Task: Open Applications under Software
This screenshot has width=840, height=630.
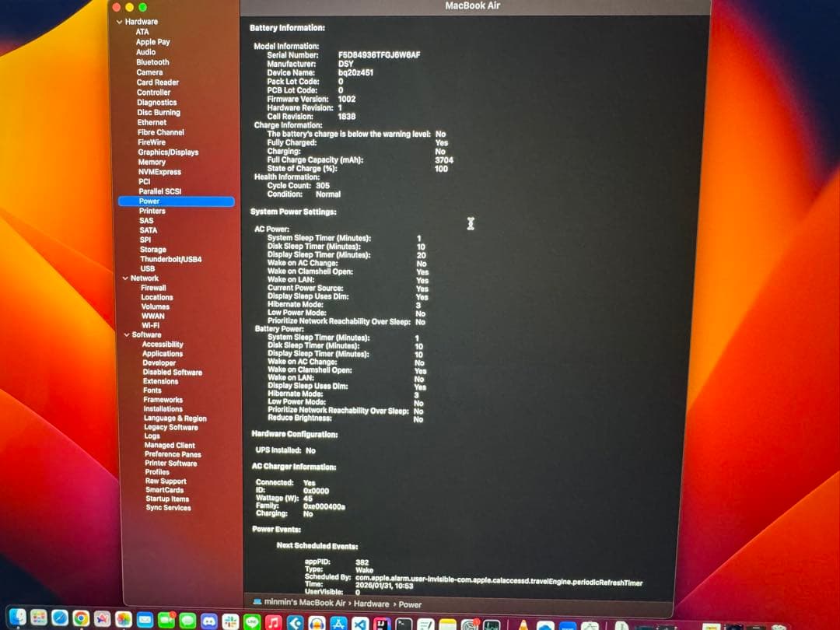Action: point(163,354)
